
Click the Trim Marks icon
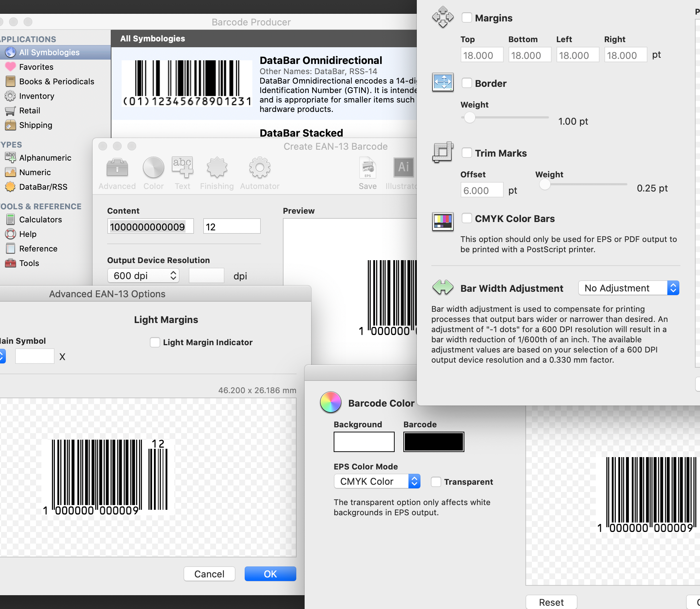pyautogui.click(x=443, y=152)
